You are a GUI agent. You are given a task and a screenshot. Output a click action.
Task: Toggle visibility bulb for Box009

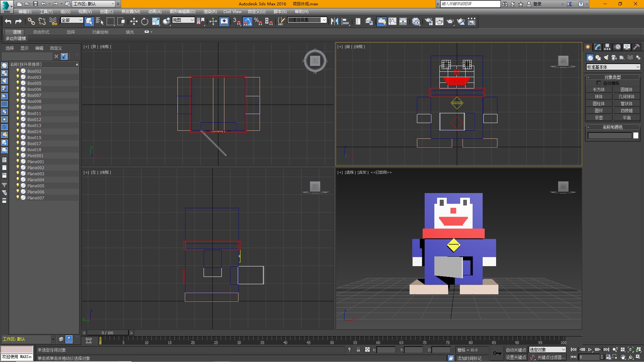coord(18,107)
